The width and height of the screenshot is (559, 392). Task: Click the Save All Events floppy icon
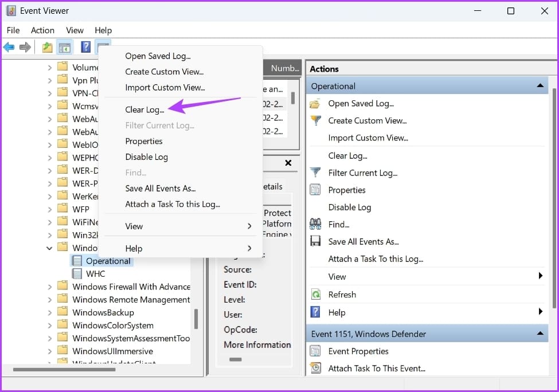coord(315,241)
